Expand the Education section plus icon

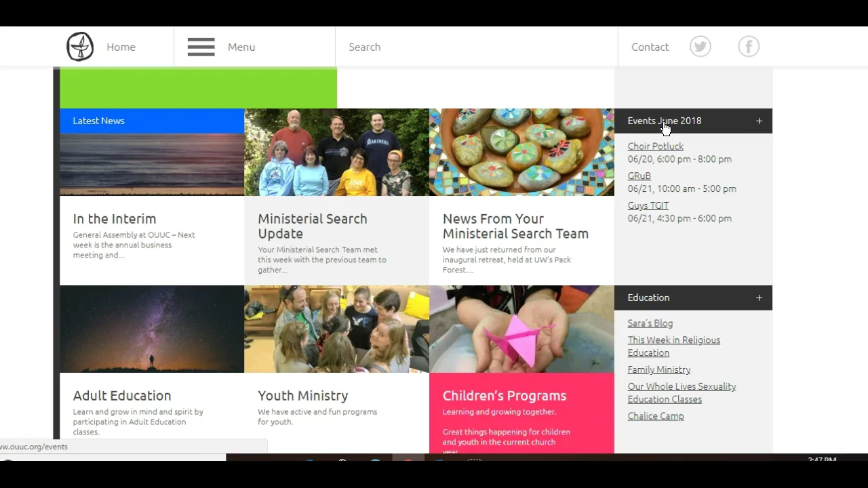(759, 298)
